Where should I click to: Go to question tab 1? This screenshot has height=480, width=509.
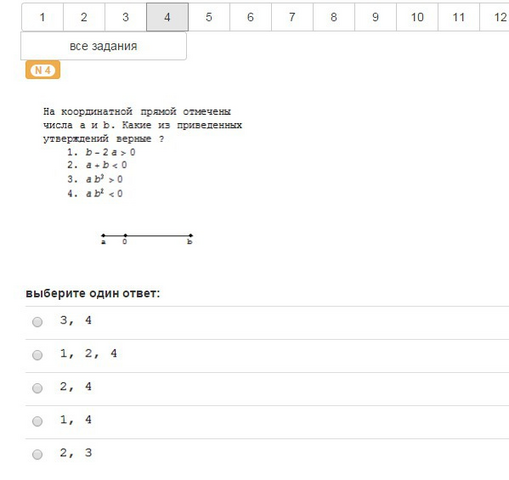[x=42, y=17]
